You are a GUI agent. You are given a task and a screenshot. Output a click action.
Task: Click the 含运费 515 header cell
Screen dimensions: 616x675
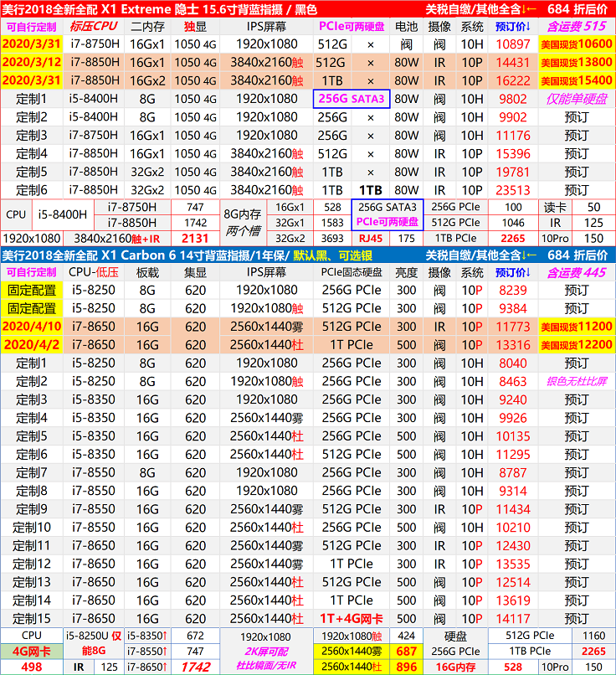pyautogui.click(x=576, y=26)
